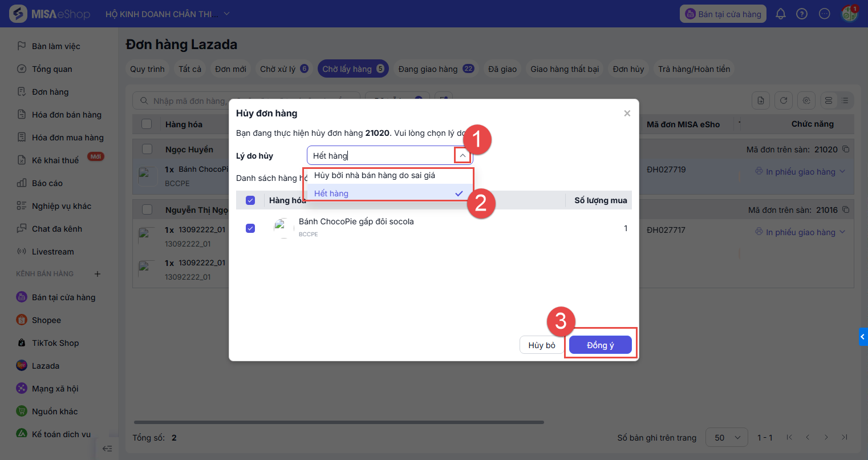Open table settings gear icon
Image resolution: width=868 pixels, height=460 pixels.
[x=806, y=100]
